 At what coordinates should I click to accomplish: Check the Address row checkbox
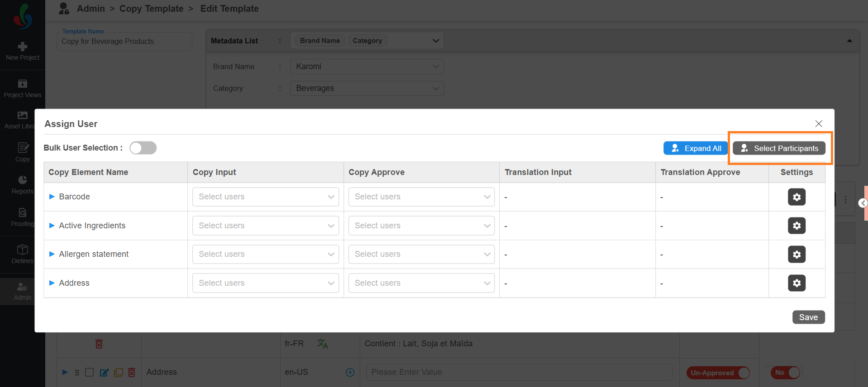(90, 372)
